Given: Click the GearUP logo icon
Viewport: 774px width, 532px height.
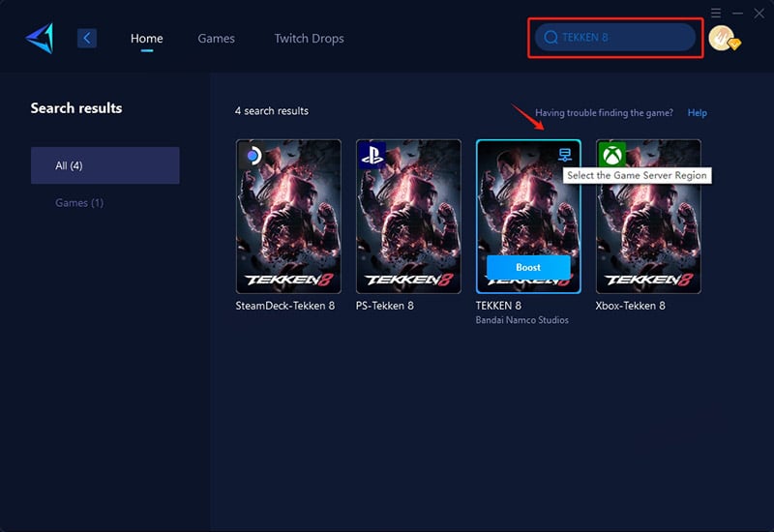Looking at the screenshot, I should point(40,38).
